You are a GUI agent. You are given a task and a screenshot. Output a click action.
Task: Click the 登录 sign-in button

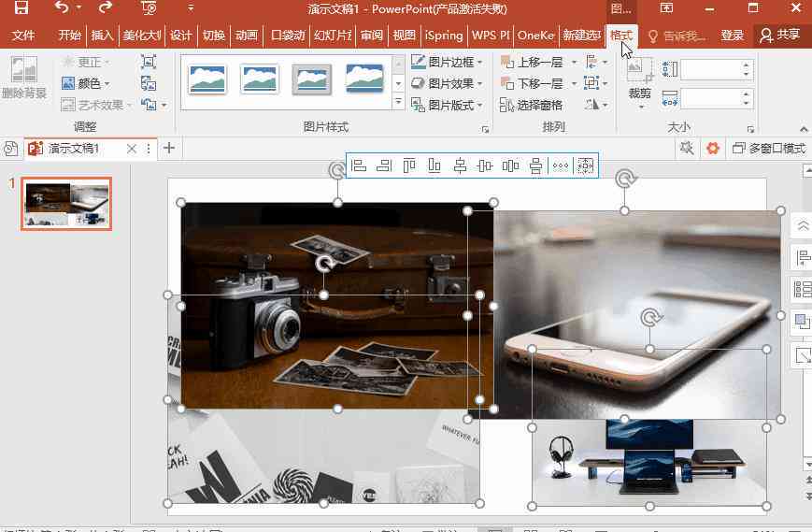pyautogui.click(x=733, y=36)
